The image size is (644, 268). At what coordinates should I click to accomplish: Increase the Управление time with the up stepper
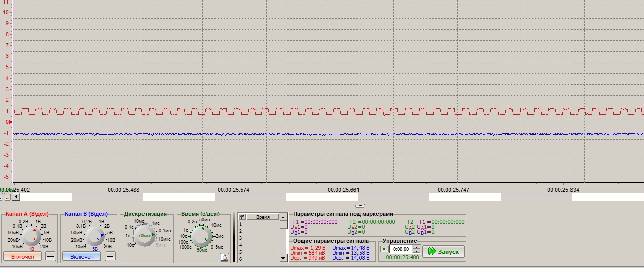[x=416, y=247]
